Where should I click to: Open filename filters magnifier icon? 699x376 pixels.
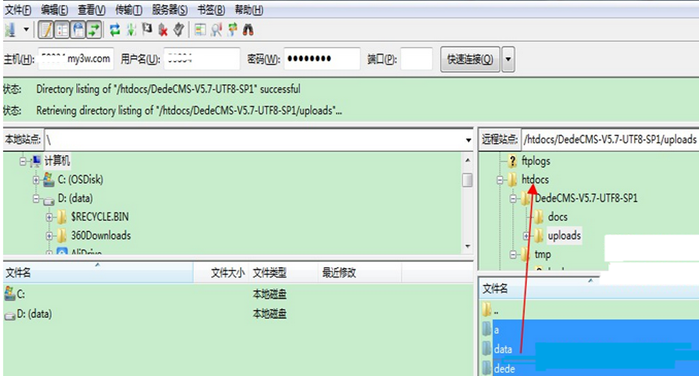click(217, 30)
